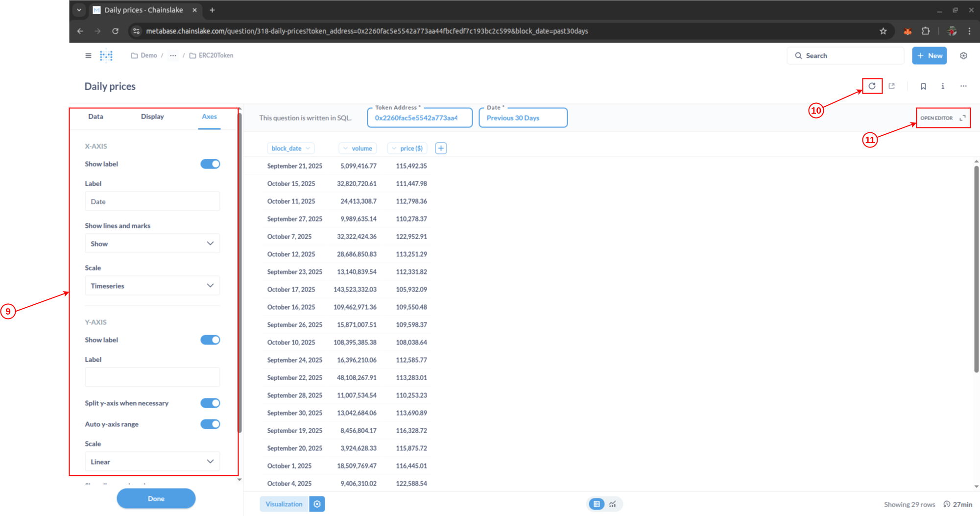The image size is (980, 516).
Task: Open the Timeseries scale dropdown
Action: click(152, 286)
